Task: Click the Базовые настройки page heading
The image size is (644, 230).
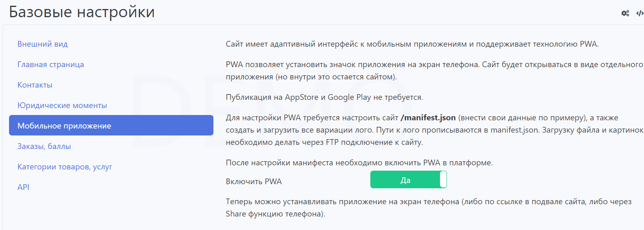Action: click(82, 12)
